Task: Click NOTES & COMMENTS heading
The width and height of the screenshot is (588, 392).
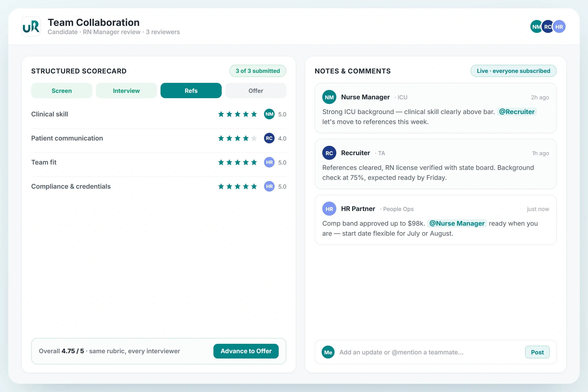Action: point(353,71)
